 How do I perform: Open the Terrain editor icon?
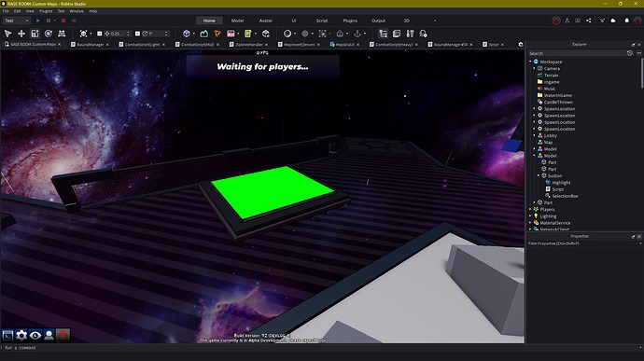click(203, 34)
